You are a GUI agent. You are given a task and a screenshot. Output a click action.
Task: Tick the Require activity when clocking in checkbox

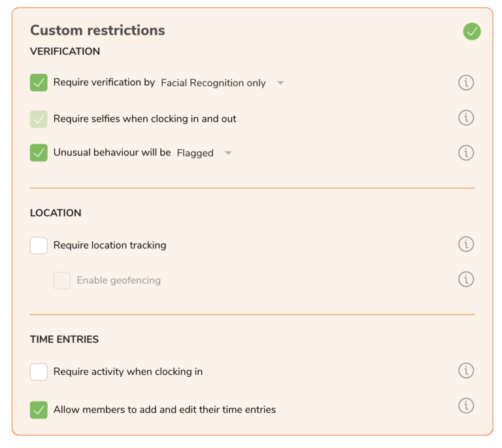pyautogui.click(x=39, y=371)
